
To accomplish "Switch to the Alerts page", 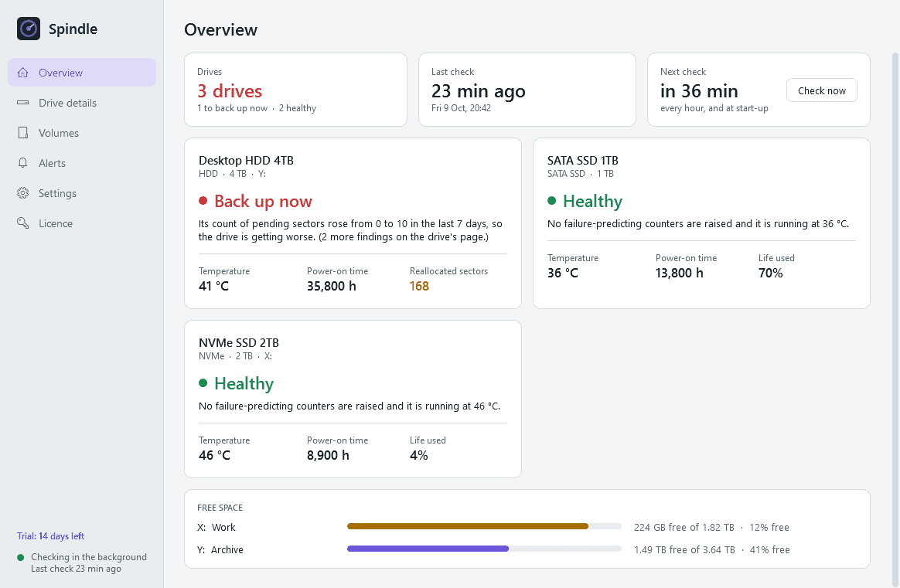I will (81, 163).
